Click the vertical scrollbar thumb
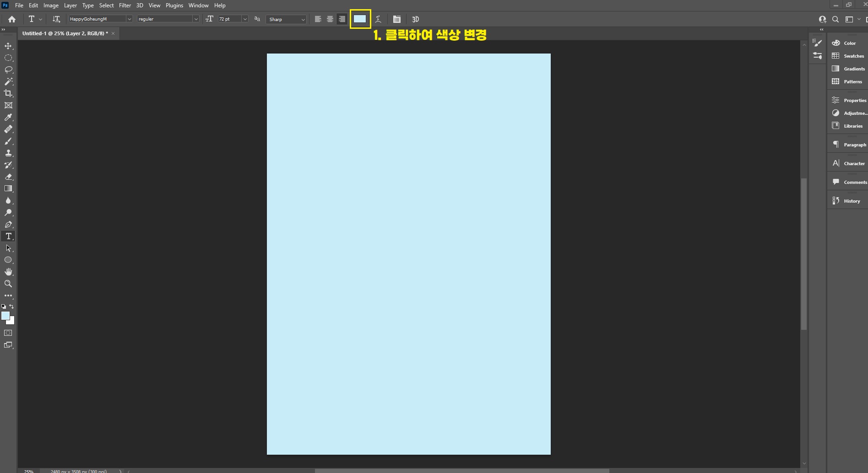The width and height of the screenshot is (868, 473). [803, 254]
